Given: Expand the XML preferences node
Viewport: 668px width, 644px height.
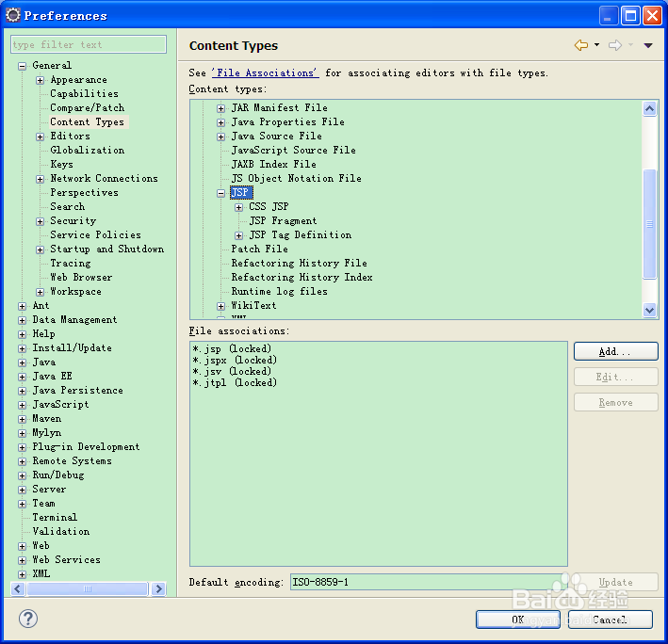Looking at the screenshot, I should (23, 574).
